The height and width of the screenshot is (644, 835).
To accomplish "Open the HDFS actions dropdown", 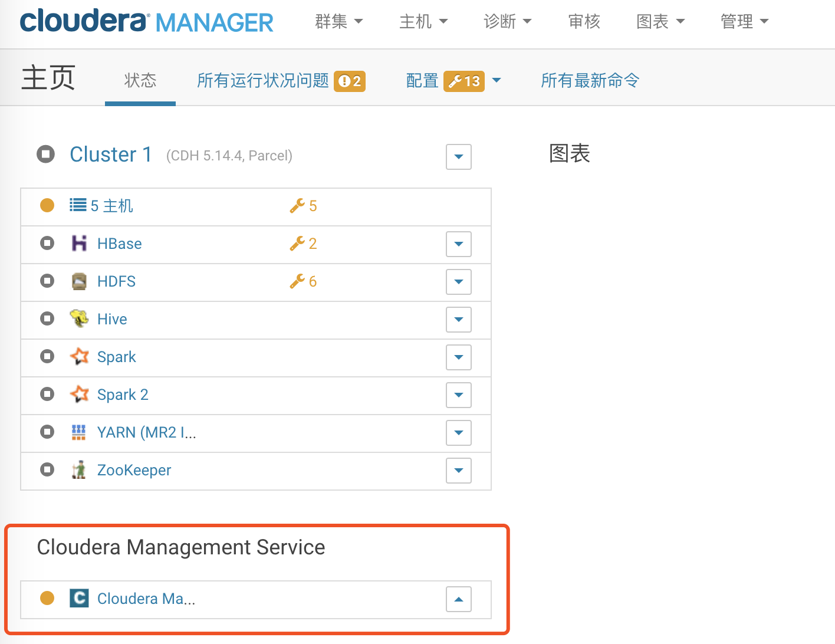I will pyautogui.click(x=459, y=282).
